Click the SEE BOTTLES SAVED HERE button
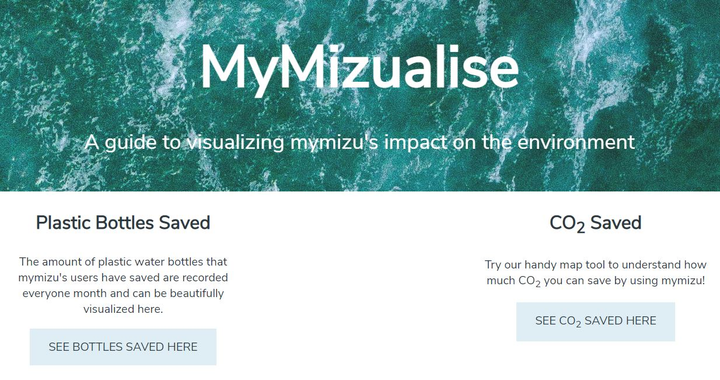This screenshot has height=380, width=720. coord(123,346)
